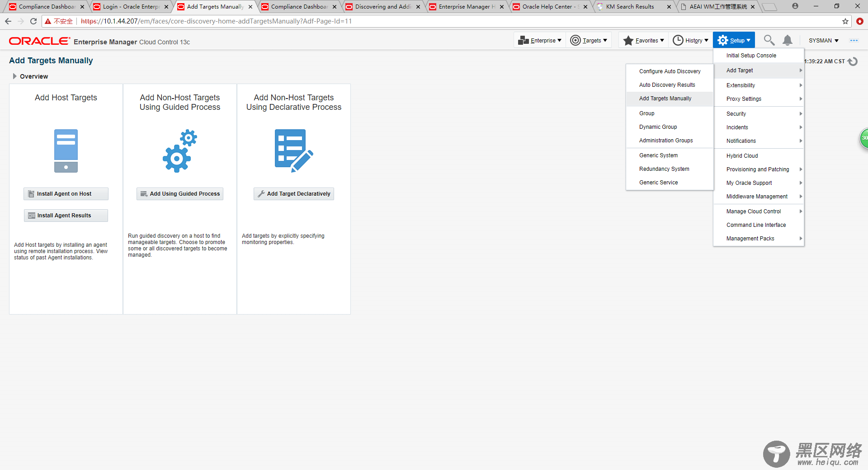Expand the Extensibility submenu
Screen dimensions: 868x470
click(x=759, y=85)
